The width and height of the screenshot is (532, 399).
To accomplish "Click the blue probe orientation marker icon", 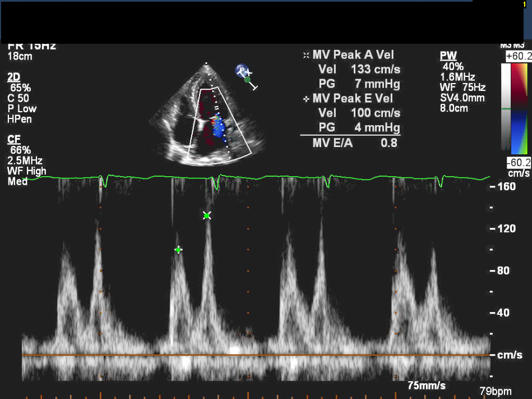I will 242,71.
